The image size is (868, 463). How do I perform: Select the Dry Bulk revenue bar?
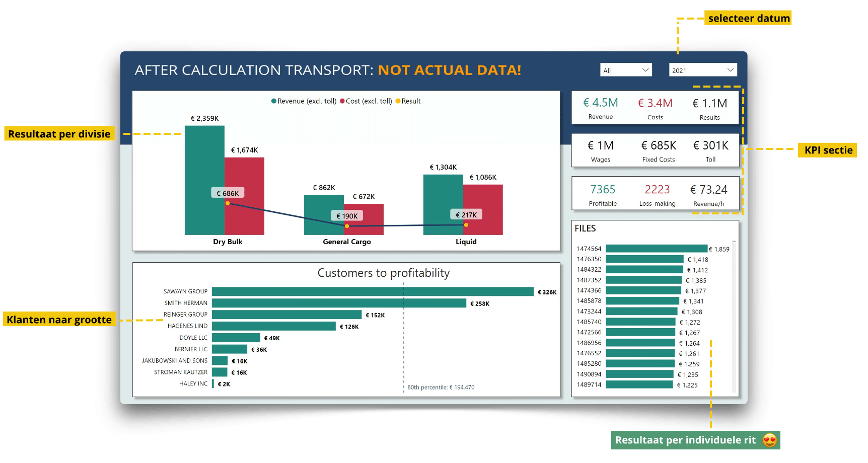click(x=204, y=180)
